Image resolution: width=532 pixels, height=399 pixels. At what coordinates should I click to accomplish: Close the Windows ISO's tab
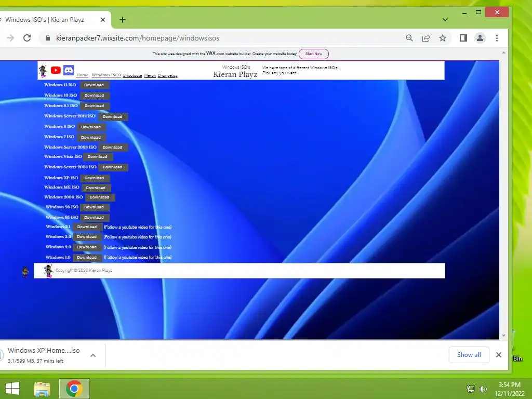pos(103,20)
